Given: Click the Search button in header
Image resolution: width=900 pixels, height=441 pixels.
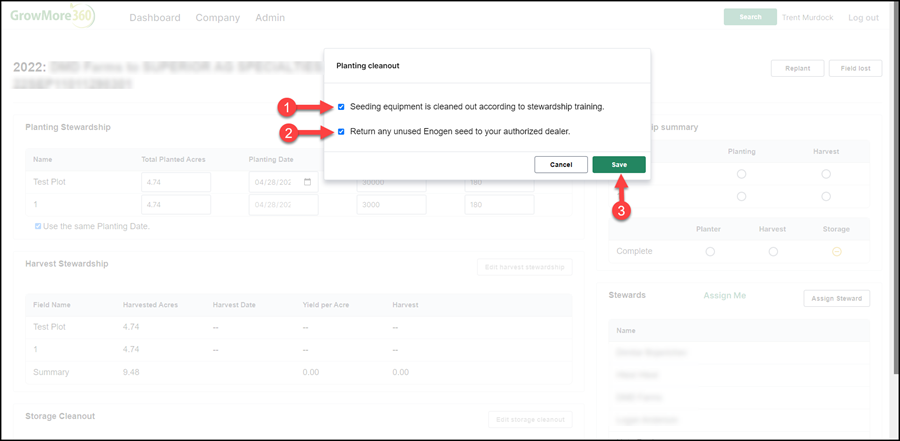Looking at the screenshot, I should click(750, 17).
